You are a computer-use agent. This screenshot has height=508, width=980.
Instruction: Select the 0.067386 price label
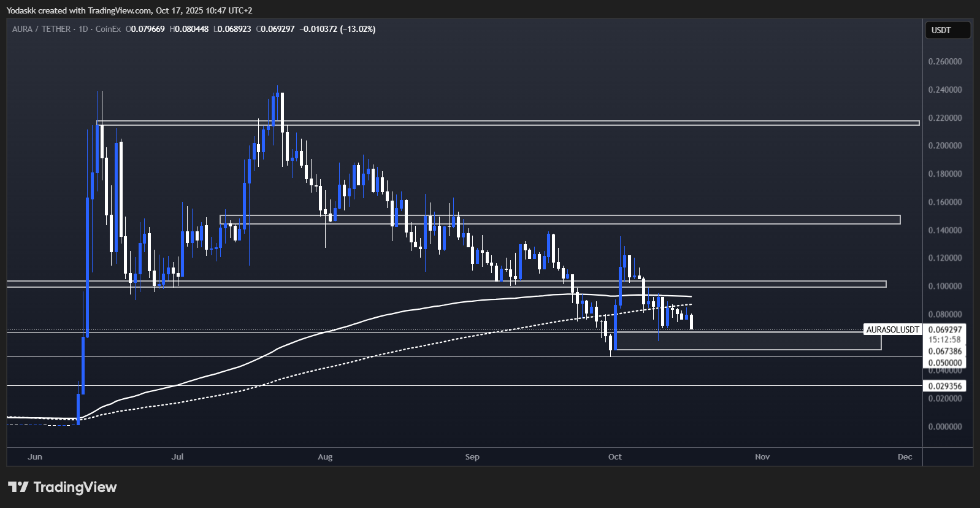pos(944,351)
